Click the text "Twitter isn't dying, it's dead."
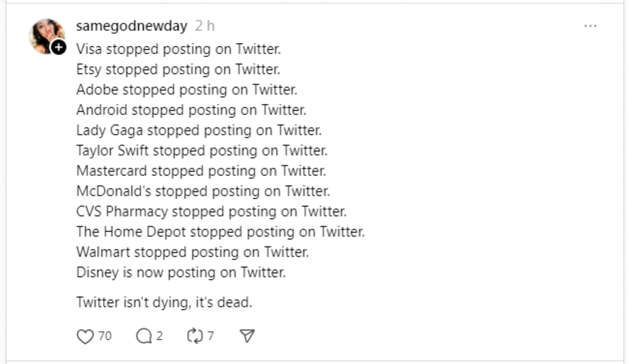The width and height of the screenshot is (628, 364). [165, 303]
